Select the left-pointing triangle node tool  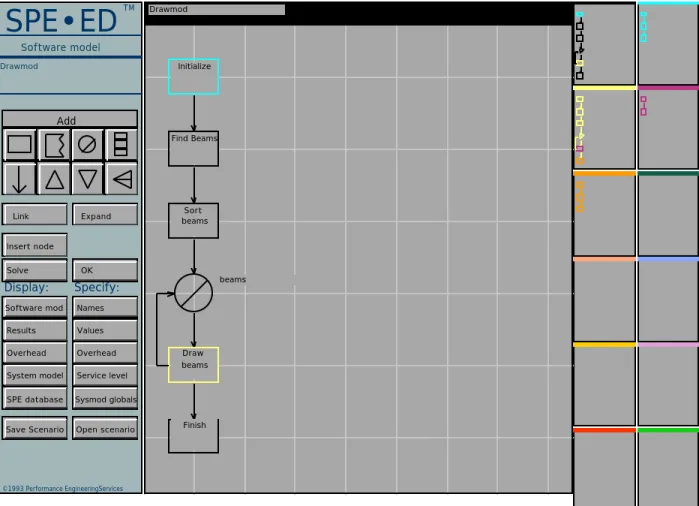pos(121,179)
